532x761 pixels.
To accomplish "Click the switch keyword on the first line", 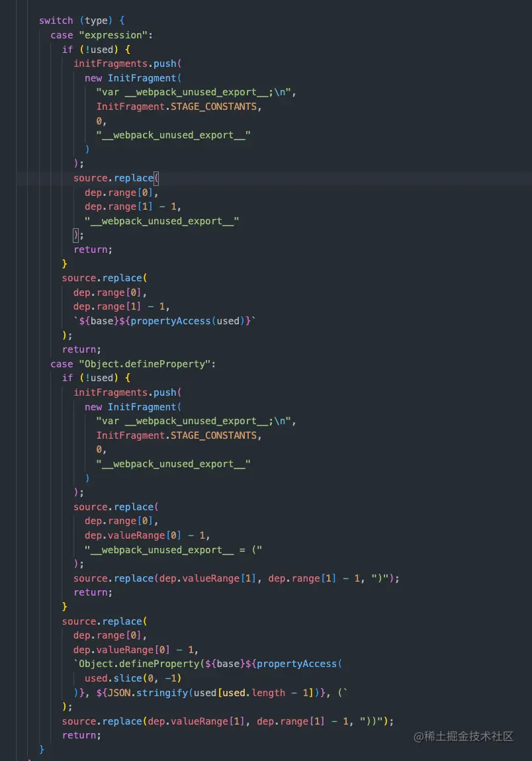I will (56, 20).
